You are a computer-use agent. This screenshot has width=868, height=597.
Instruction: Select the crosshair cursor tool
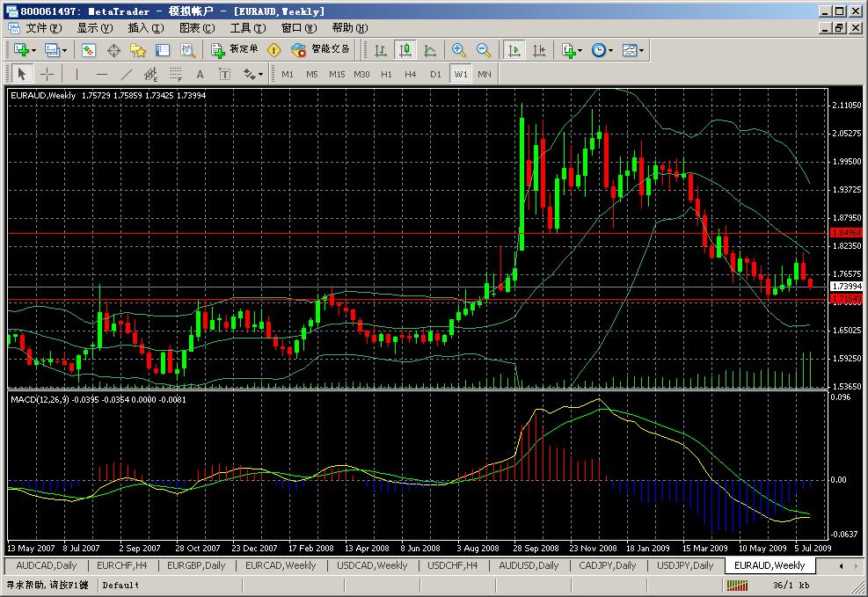coord(47,74)
